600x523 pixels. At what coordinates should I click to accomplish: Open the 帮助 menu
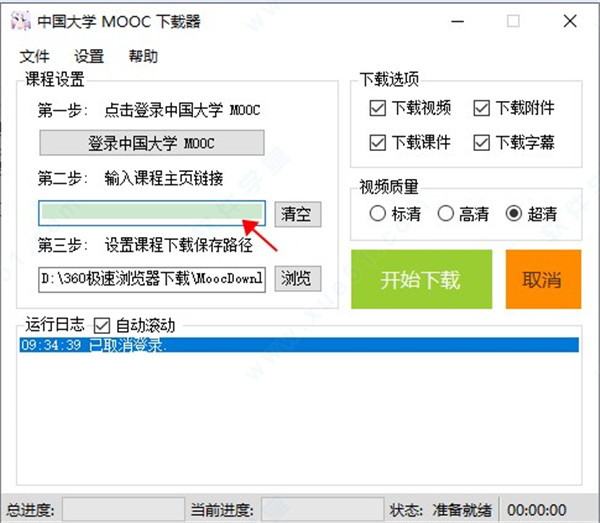143,57
